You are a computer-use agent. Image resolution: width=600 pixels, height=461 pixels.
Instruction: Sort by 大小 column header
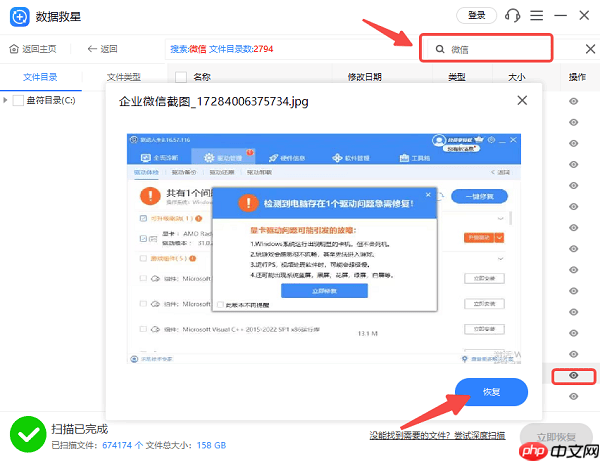517,77
